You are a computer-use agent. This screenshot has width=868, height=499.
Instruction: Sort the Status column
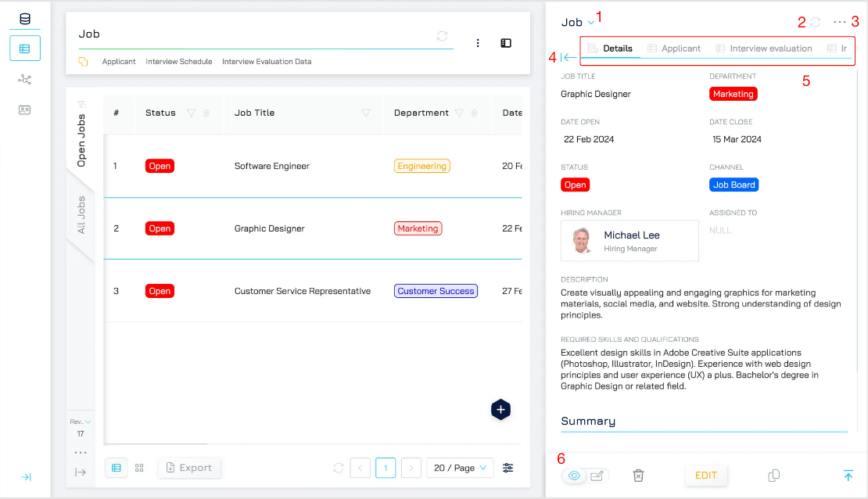pyautogui.click(x=206, y=113)
